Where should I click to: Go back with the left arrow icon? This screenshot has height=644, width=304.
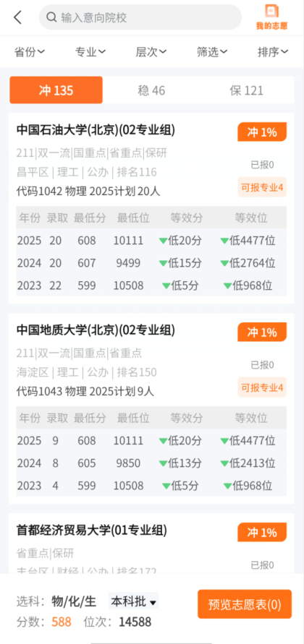(x=17, y=17)
